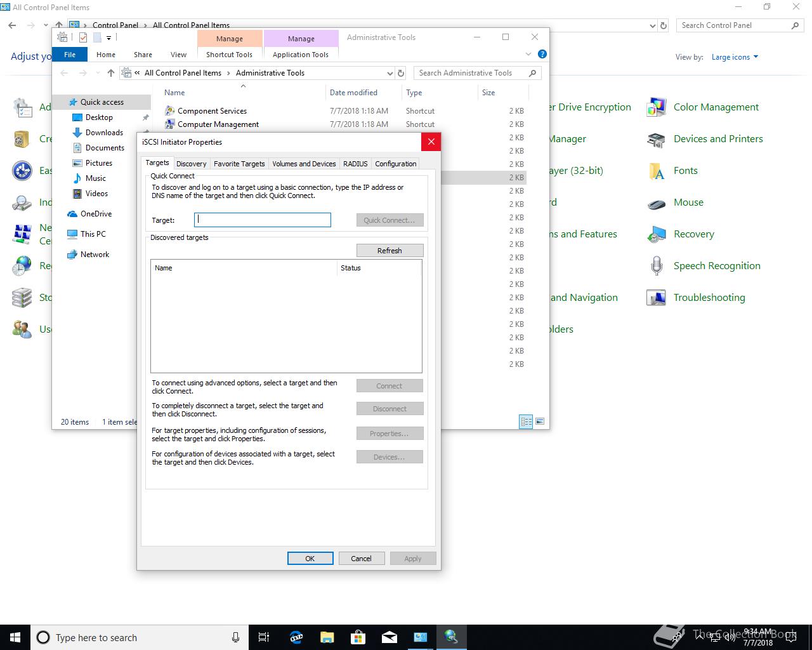Select the Computer Management shortcut icon
This screenshot has width=812, height=650.
[169, 124]
